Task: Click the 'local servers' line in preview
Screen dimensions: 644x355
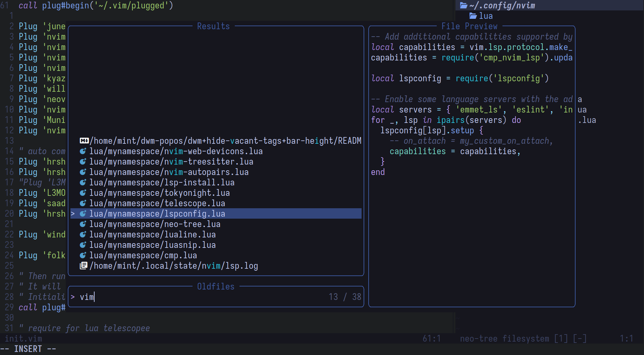Action: pos(472,109)
